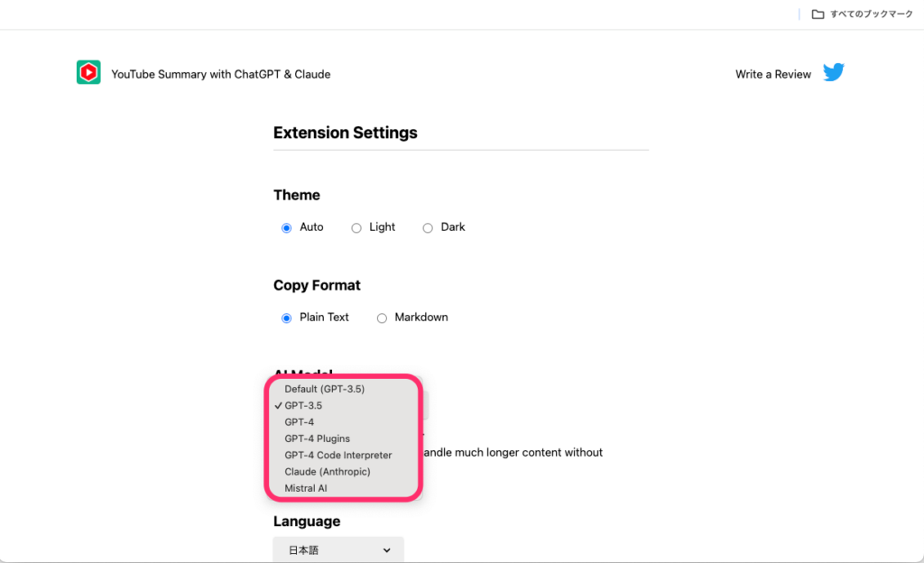Viewport: 924px width, 563px height.
Task: Open the bookmarks folder icon
Action: tap(818, 14)
